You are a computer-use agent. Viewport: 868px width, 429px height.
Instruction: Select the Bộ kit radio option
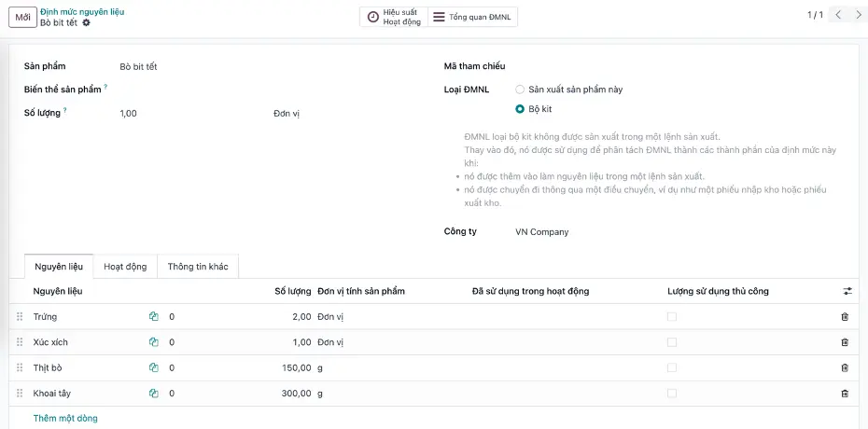(x=520, y=109)
